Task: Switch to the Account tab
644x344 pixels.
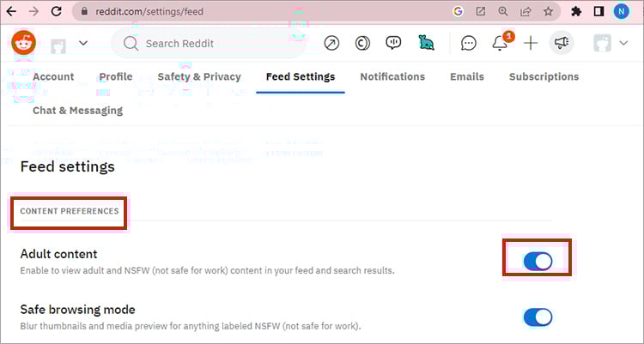Action: (x=53, y=76)
